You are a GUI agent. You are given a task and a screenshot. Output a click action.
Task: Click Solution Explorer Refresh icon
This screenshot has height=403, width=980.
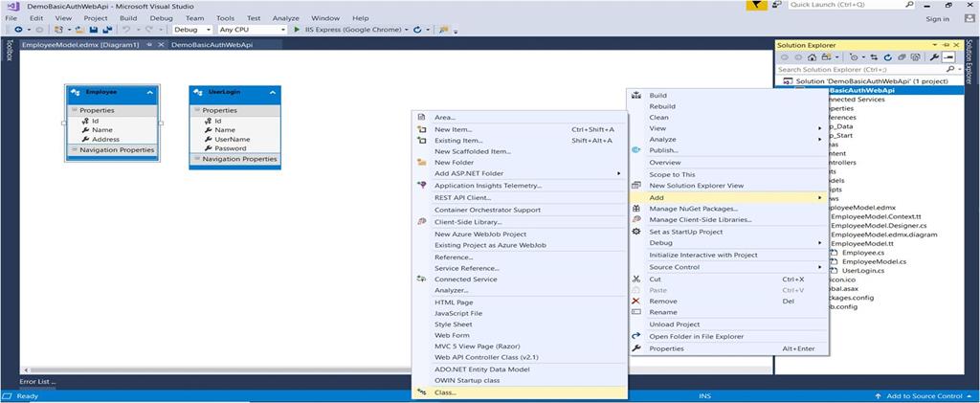(887, 56)
